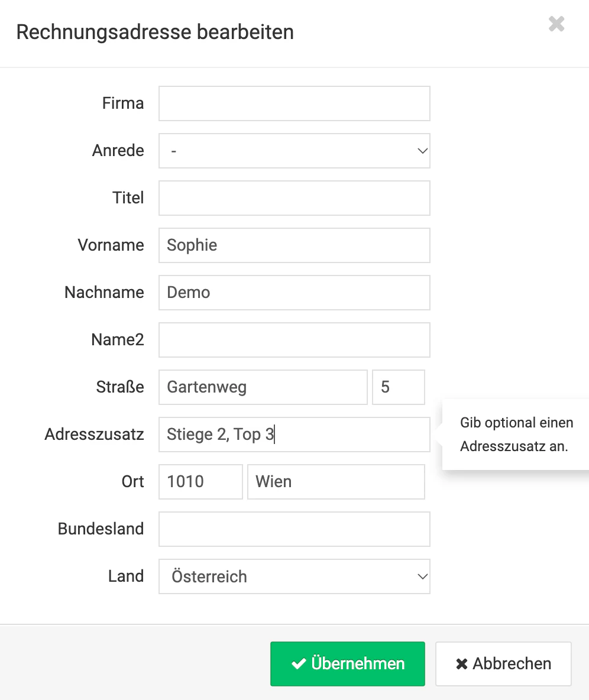
Task: Open the Anrede dropdown
Action: tap(294, 151)
